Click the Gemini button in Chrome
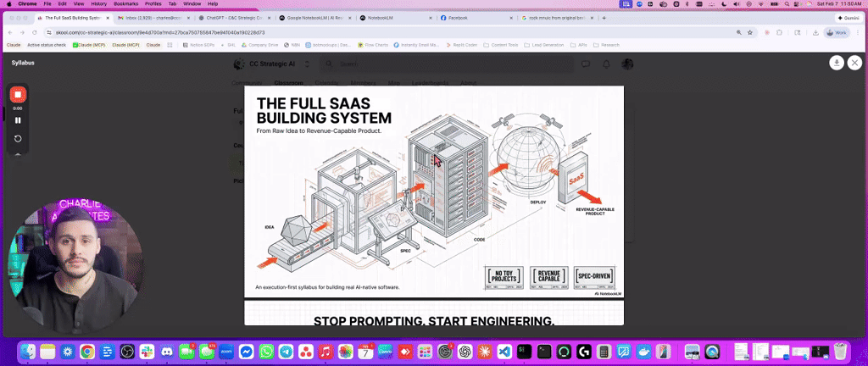 (x=849, y=18)
